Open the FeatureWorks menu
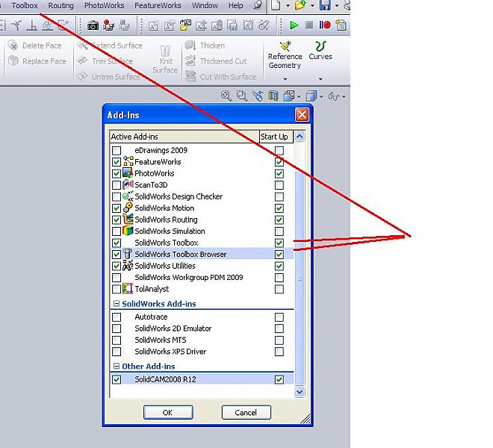Screen dimensions: 493x448 158,5
